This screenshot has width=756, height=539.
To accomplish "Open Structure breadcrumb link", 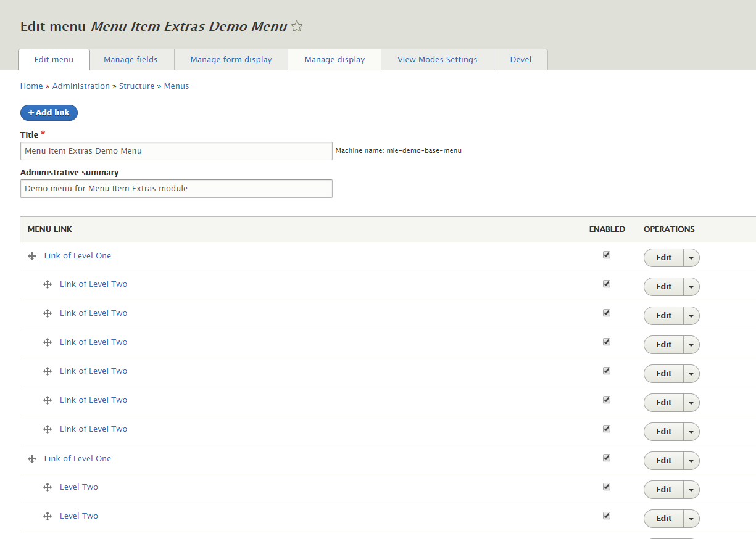I will (137, 86).
